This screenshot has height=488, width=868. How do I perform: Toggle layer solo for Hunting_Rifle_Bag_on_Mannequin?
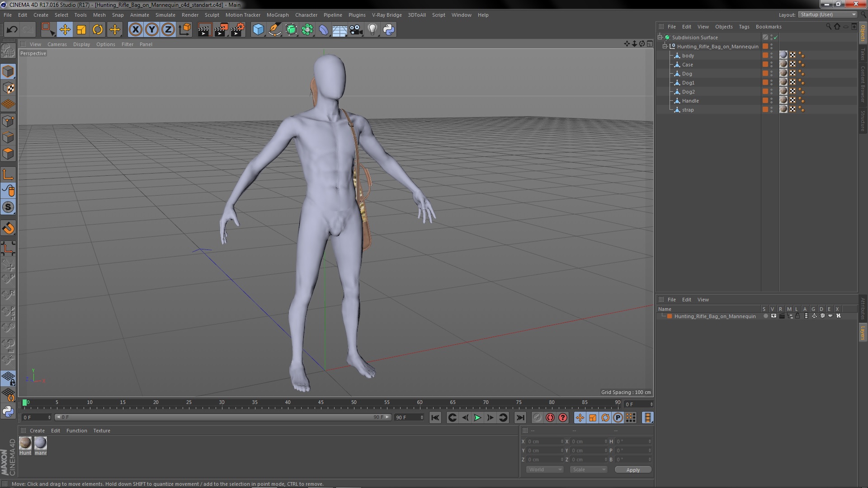[765, 316]
